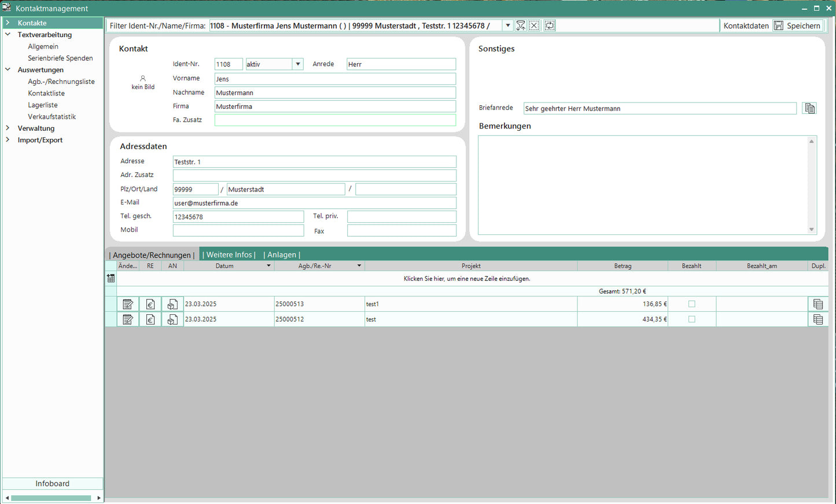Image resolution: width=836 pixels, height=504 pixels.
Task: Open the Infoboard button in sidebar
Action: (x=53, y=484)
